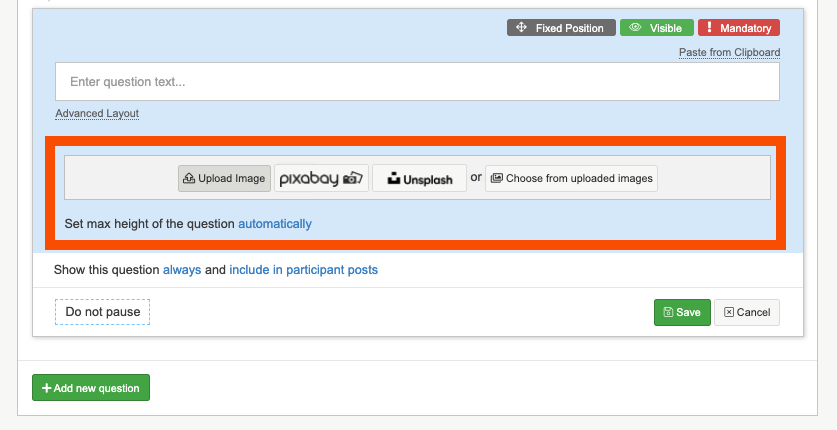Change the max height 'automatically' option

(275, 224)
